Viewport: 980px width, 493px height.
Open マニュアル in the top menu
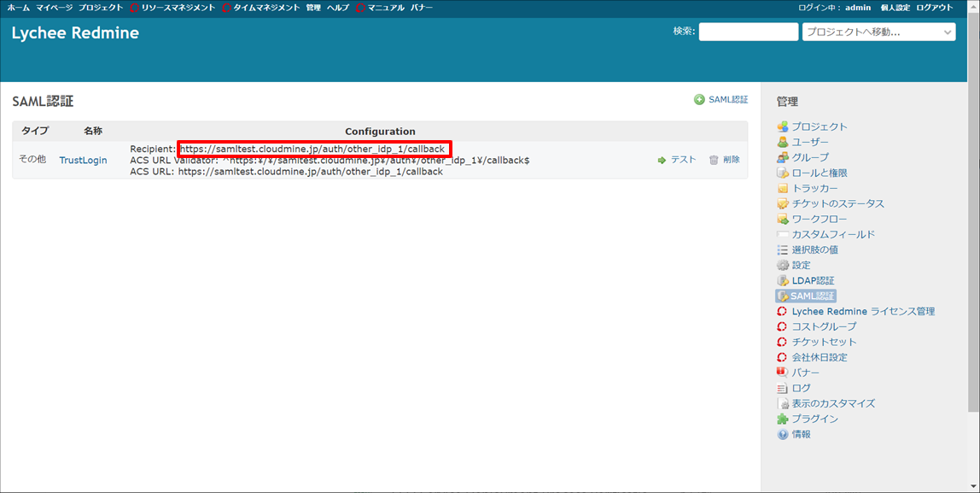coord(386,8)
